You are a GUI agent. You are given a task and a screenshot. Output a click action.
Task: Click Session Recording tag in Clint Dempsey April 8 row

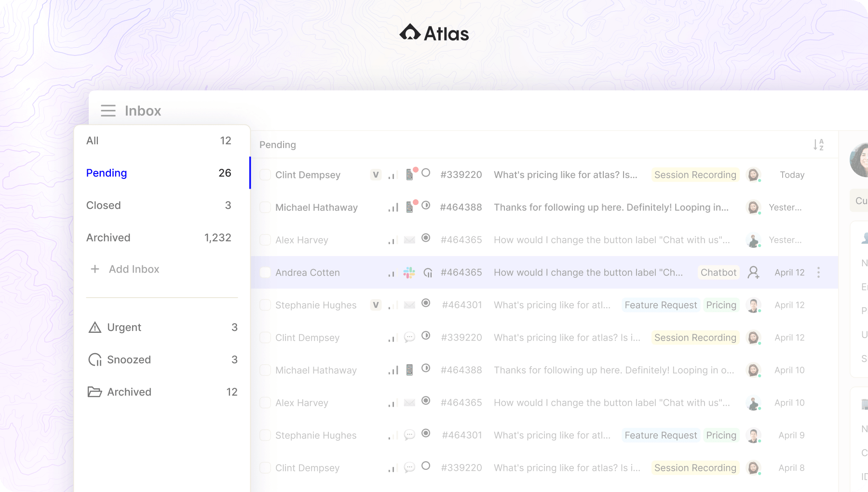tap(695, 467)
